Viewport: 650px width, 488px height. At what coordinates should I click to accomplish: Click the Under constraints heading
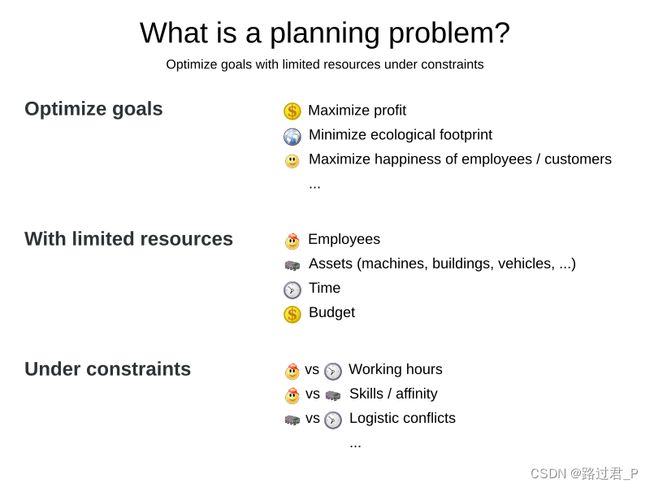[x=108, y=369]
